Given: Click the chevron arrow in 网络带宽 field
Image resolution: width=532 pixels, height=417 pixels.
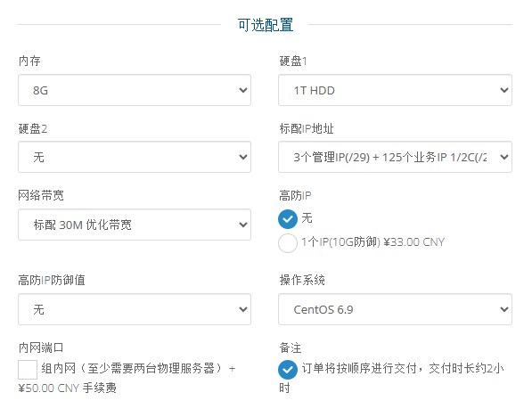Looking at the screenshot, I should (243, 225).
